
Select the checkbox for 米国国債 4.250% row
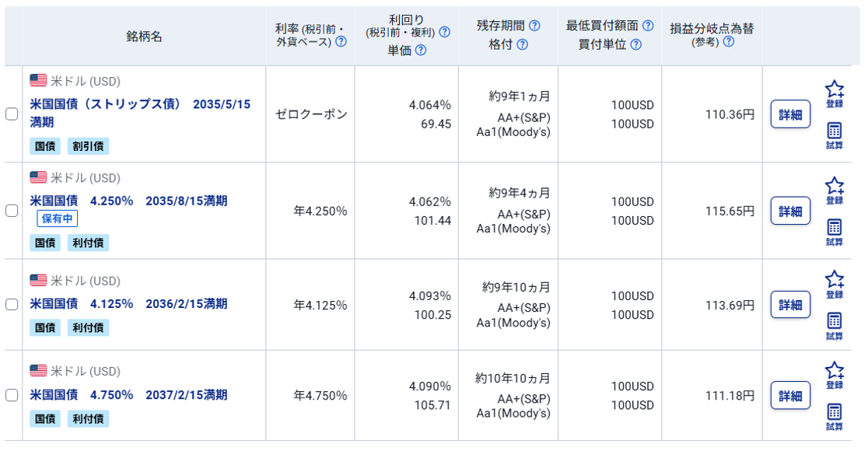(12, 210)
